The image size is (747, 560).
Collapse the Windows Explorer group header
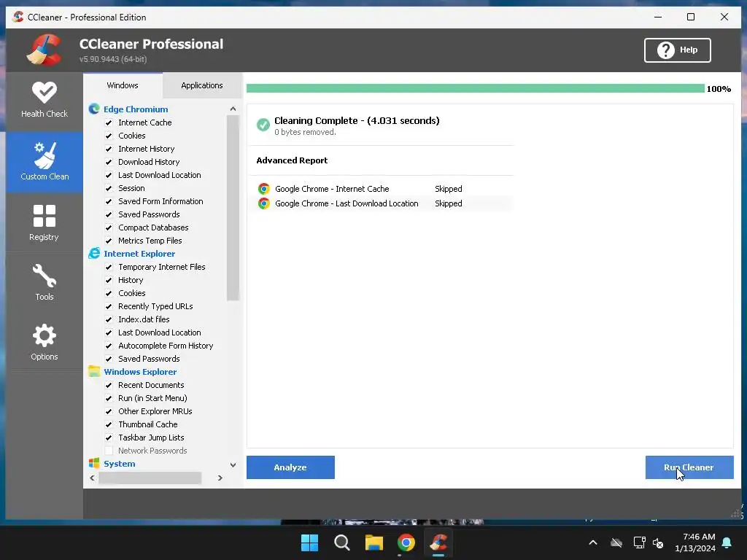[x=140, y=371]
